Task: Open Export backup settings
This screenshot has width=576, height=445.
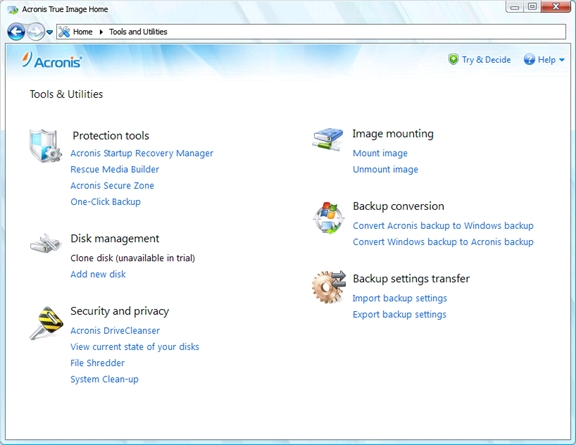Action: pyautogui.click(x=399, y=315)
